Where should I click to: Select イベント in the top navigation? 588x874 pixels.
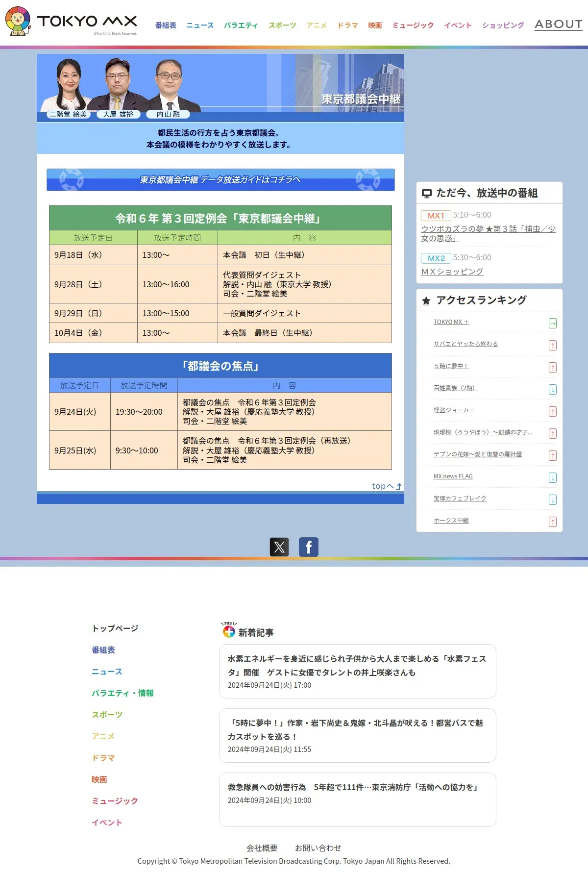point(458,25)
